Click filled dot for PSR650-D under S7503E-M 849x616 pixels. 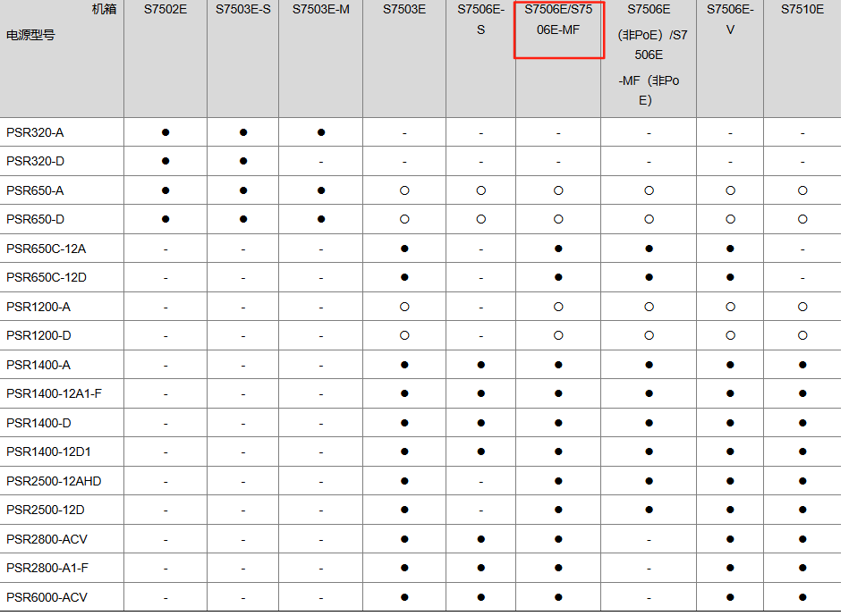point(321,219)
